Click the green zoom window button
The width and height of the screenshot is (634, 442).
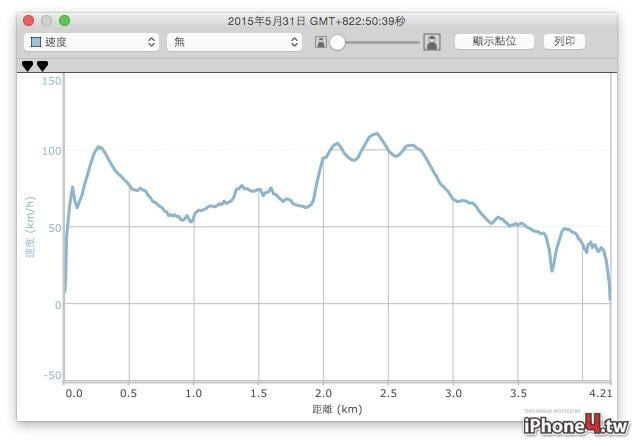click(x=64, y=21)
